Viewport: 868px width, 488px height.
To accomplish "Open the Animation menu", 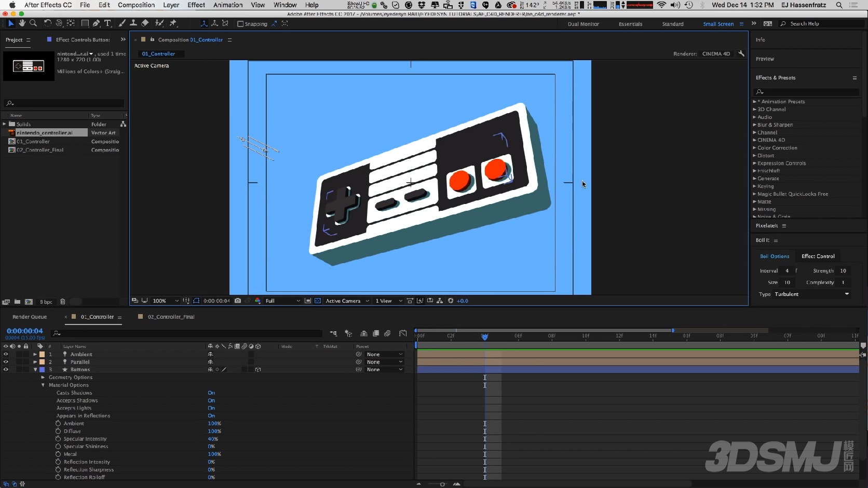I will 228,5.
